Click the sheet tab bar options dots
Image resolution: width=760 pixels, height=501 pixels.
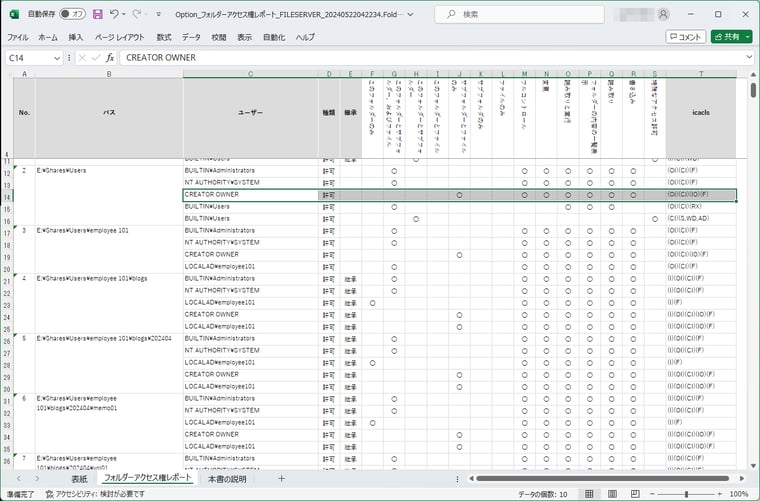point(457,479)
